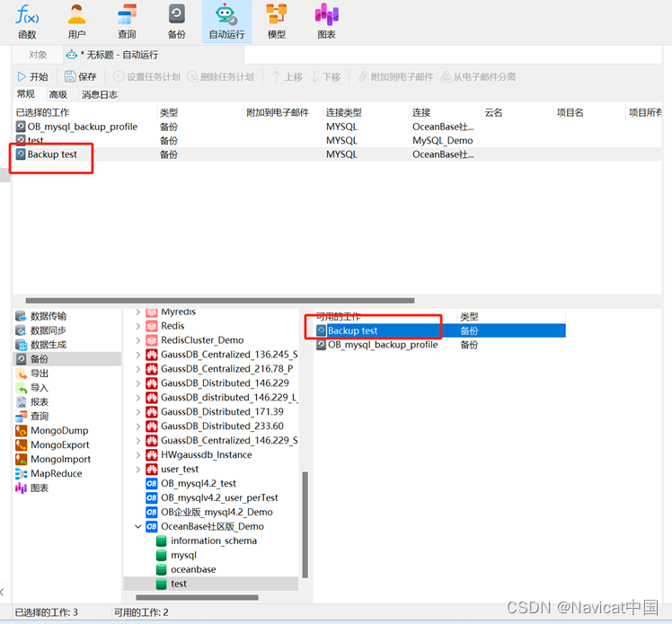672x624 pixels.
Task: Open the 查询 (Query) toolbar icon
Action: coord(127,22)
